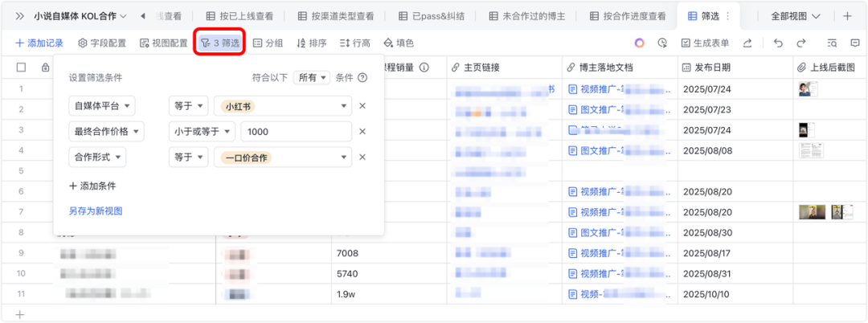Open the 分组 grouping option
Image resolution: width=868 pixels, height=323 pixels.
tap(268, 43)
